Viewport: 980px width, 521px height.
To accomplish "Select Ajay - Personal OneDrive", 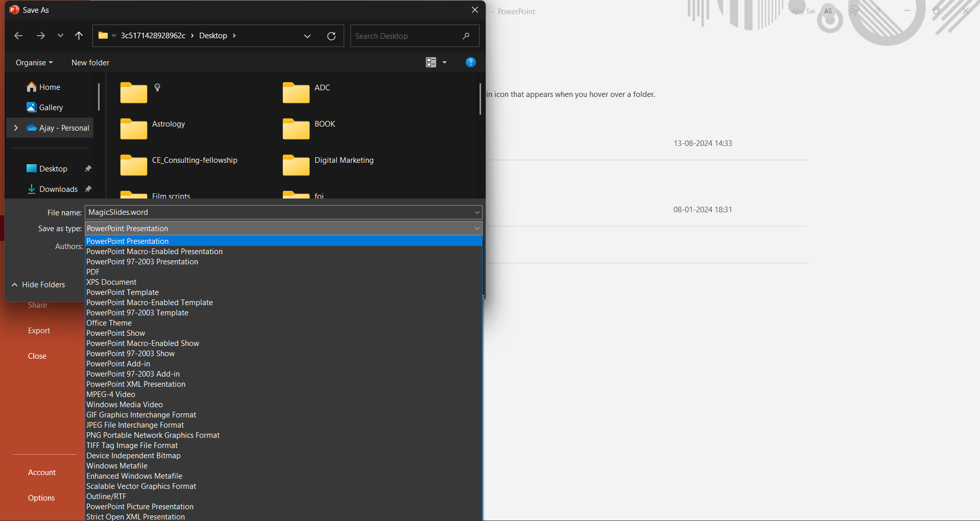I will click(58, 128).
